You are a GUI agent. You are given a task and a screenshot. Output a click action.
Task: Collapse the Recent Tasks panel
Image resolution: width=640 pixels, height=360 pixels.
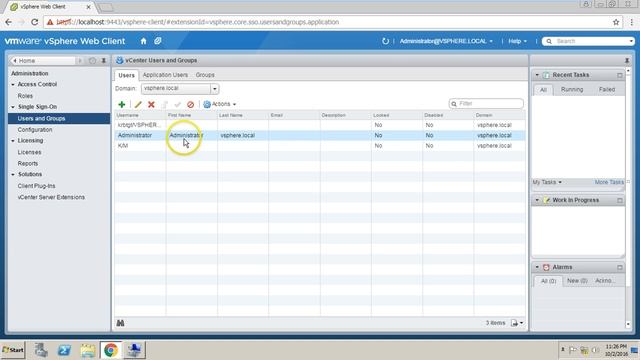537,75
